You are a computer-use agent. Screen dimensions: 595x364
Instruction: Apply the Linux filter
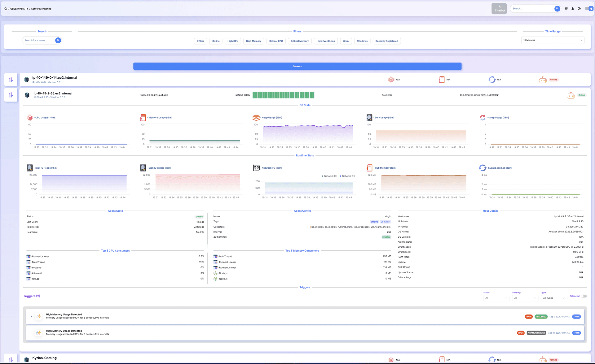tap(346, 41)
